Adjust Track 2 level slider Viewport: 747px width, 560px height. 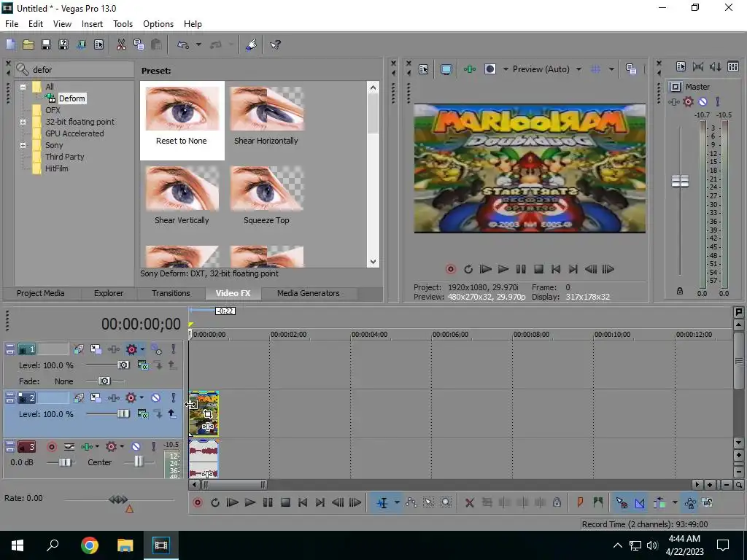123,414
